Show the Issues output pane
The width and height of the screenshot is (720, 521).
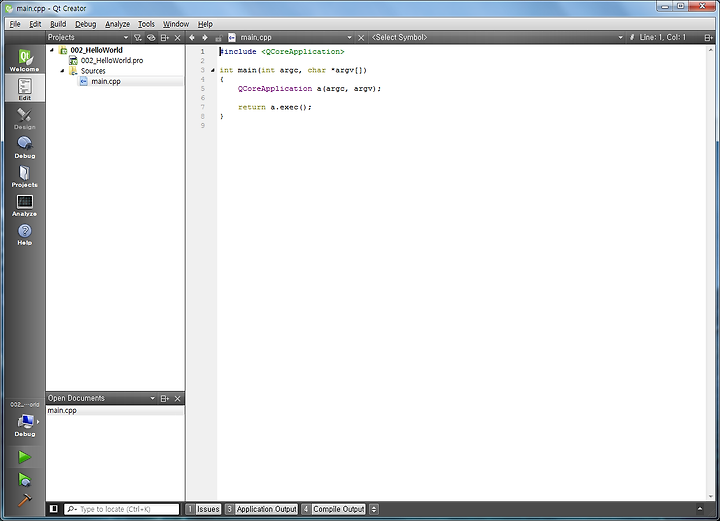[203, 509]
